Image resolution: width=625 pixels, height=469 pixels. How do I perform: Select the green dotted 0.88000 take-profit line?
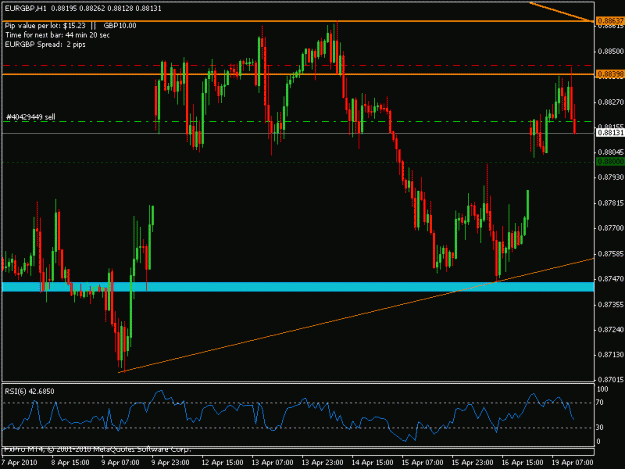298,162
